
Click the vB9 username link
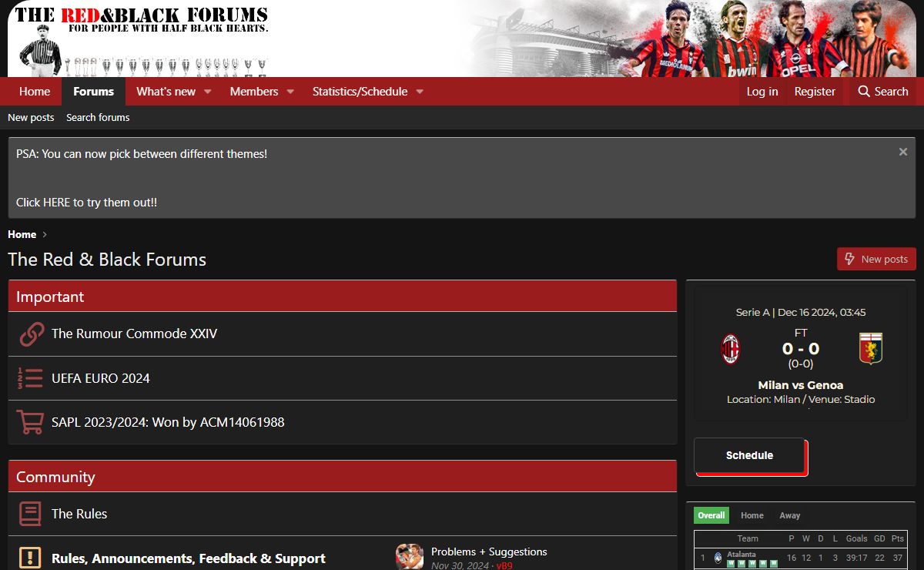(504, 565)
